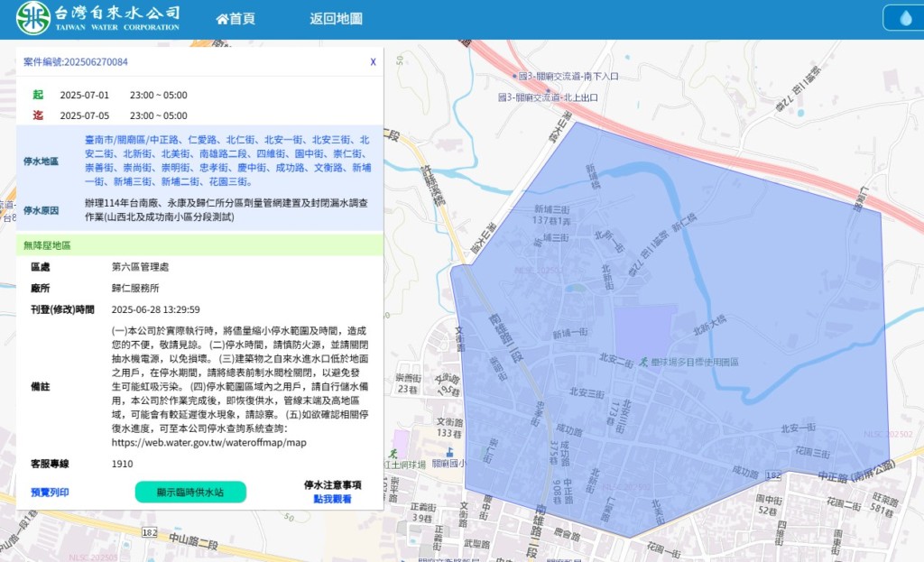This screenshot has height=562, width=924.
Task: Follow the 點我觀看 link
Action: click(x=332, y=499)
